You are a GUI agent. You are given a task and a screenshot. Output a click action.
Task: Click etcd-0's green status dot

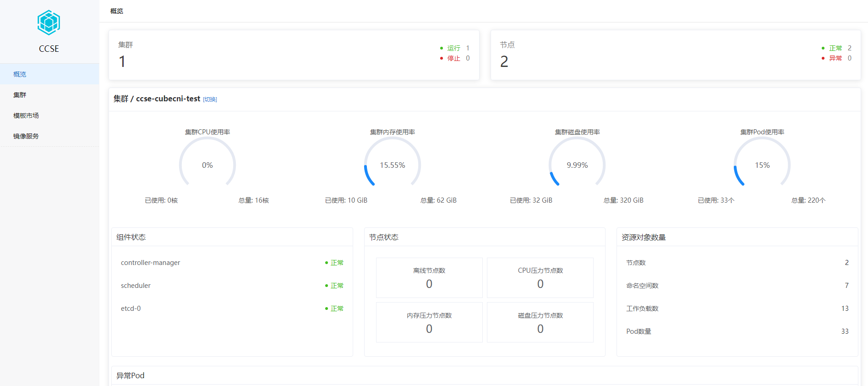tap(327, 309)
